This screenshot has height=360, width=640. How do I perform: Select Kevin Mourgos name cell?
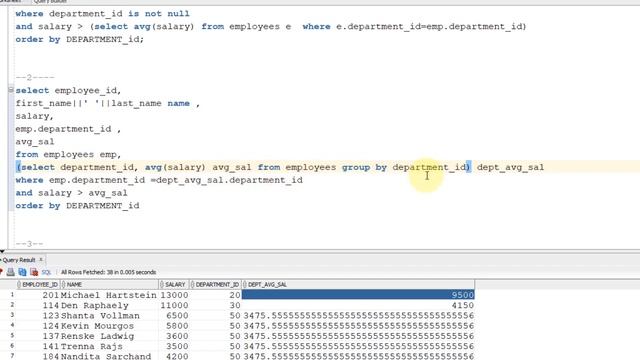[109, 326]
